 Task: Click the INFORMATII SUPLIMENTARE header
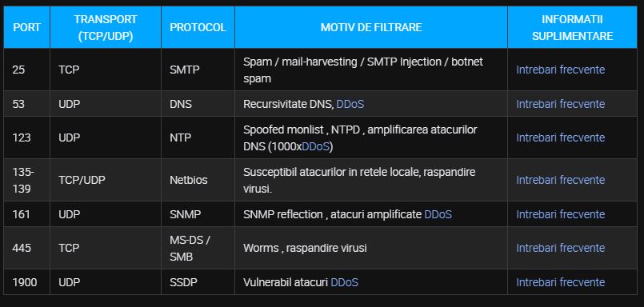[x=573, y=27]
